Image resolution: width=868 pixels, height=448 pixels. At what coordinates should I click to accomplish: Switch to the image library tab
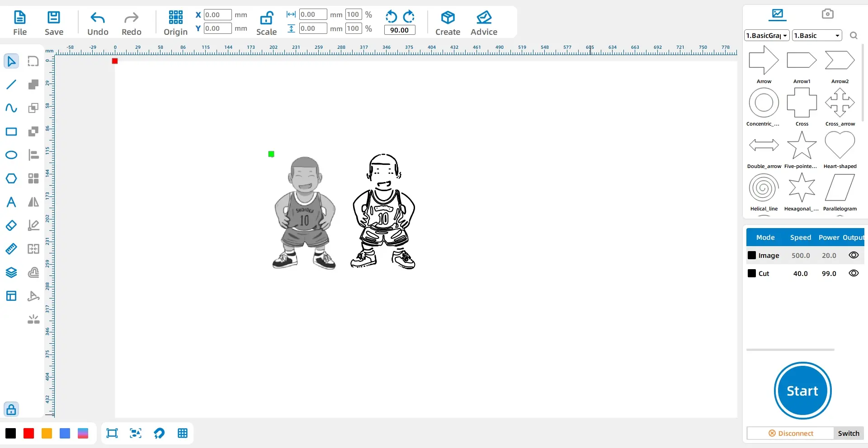[778, 14]
